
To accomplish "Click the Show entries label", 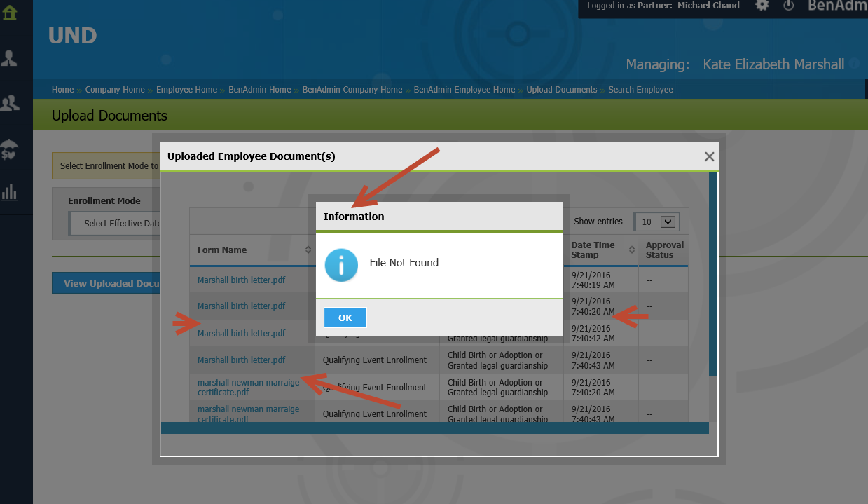I will 598,222.
